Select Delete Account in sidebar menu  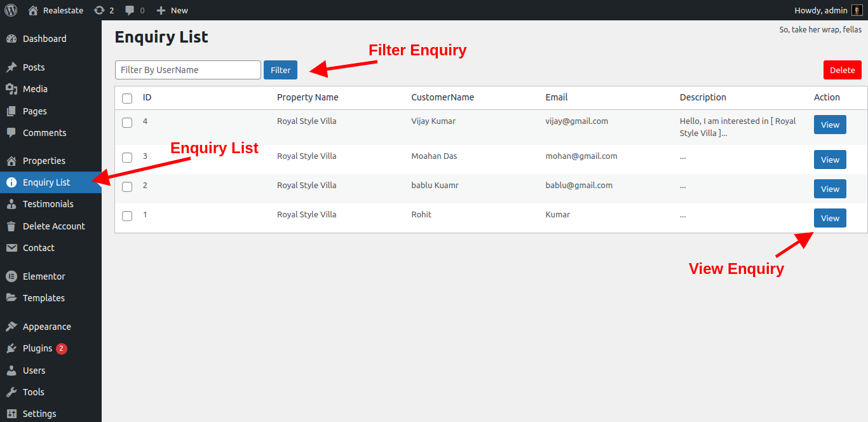pyautogui.click(x=54, y=226)
